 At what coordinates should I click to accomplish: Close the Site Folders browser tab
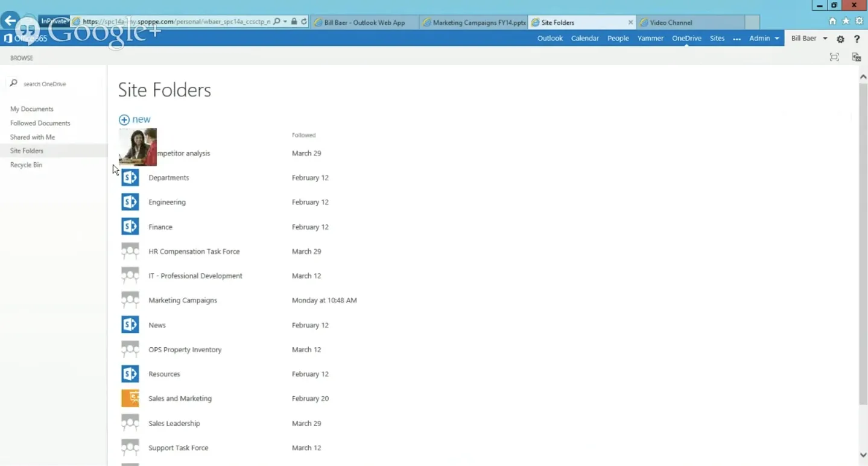tap(630, 22)
